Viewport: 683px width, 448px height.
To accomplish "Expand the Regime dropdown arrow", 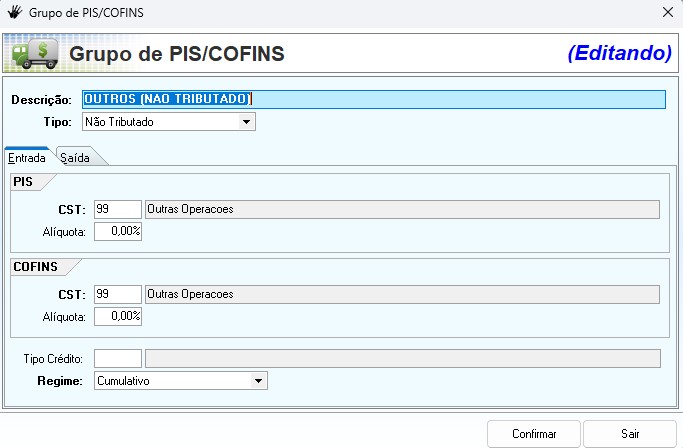I will pos(259,381).
